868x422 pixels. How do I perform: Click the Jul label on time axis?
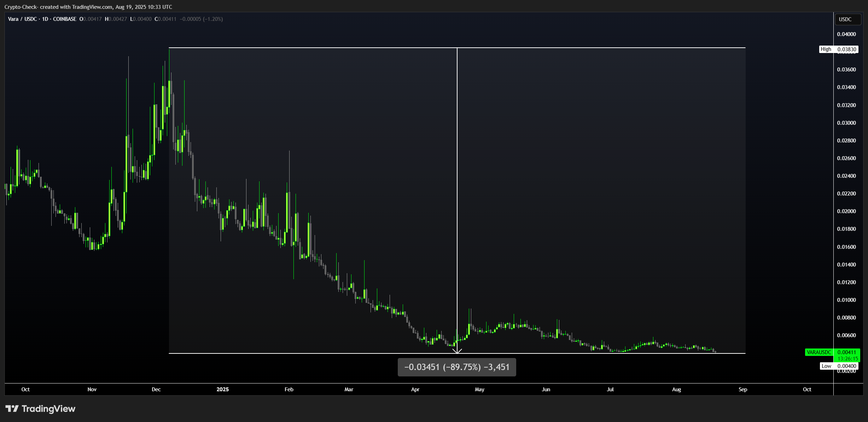610,389
